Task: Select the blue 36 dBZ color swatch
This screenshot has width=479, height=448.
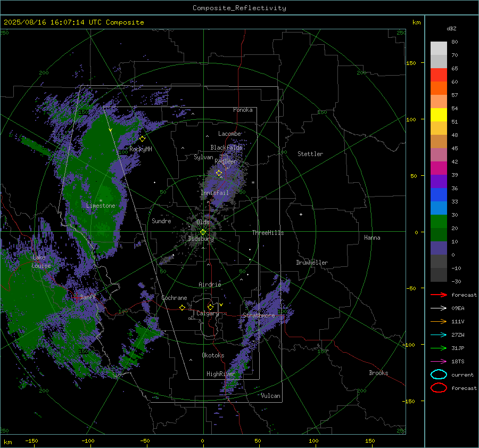Action: (x=439, y=195)
